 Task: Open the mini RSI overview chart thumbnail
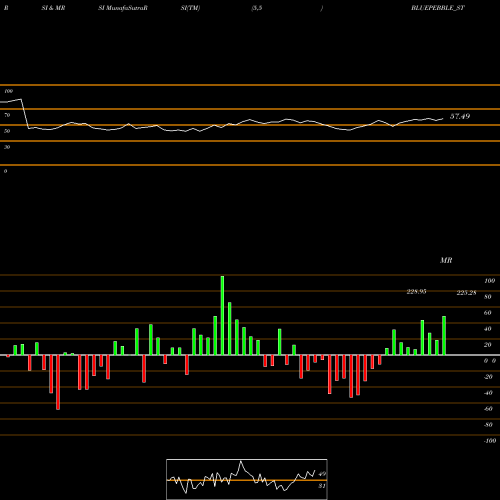pyautogui.click(x=247, y=479)
